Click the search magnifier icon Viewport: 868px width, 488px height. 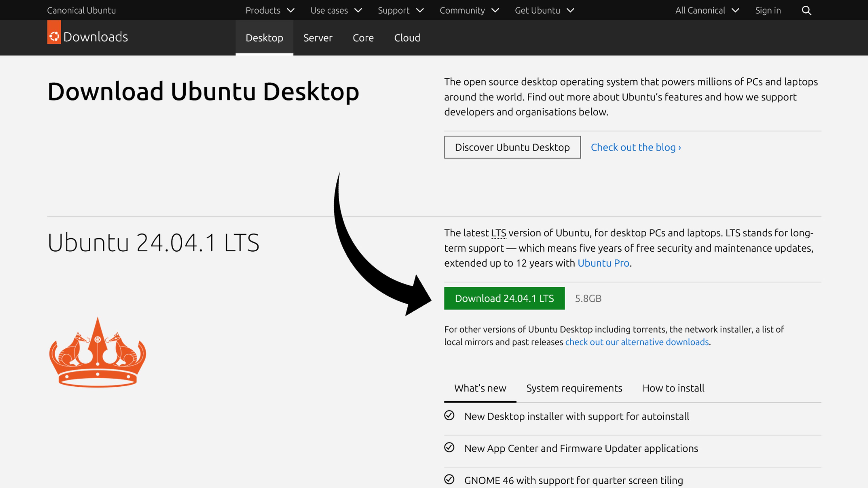(806, 10)
